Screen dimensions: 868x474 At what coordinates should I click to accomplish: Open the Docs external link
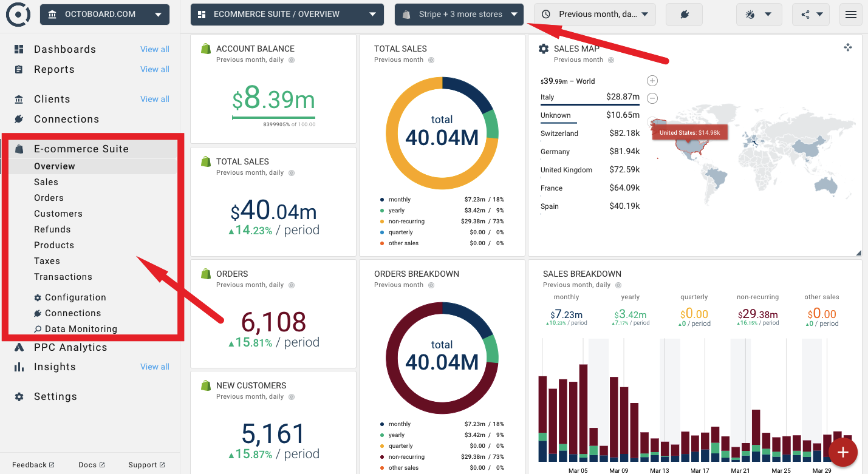pos(91,465)
